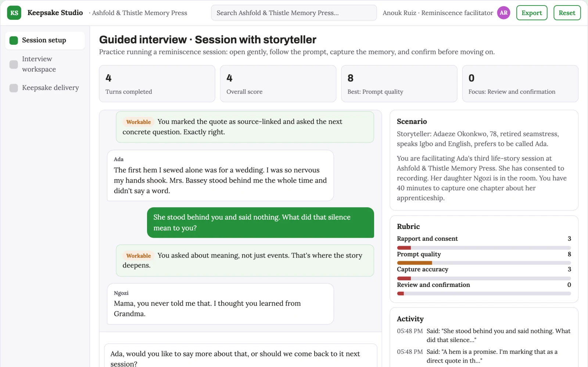This screenshot has height=367, width=588.
Task: Go to the Keepsake delivery step
Action: (45, 88)
